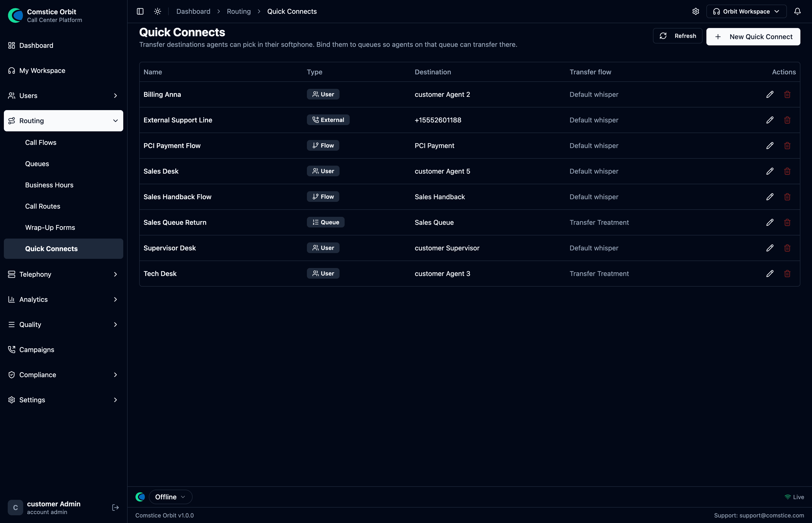Viewport: 812px width, 523px height.
Task: Edit the Tech Desk quick connect
Action: click(770, 274)
